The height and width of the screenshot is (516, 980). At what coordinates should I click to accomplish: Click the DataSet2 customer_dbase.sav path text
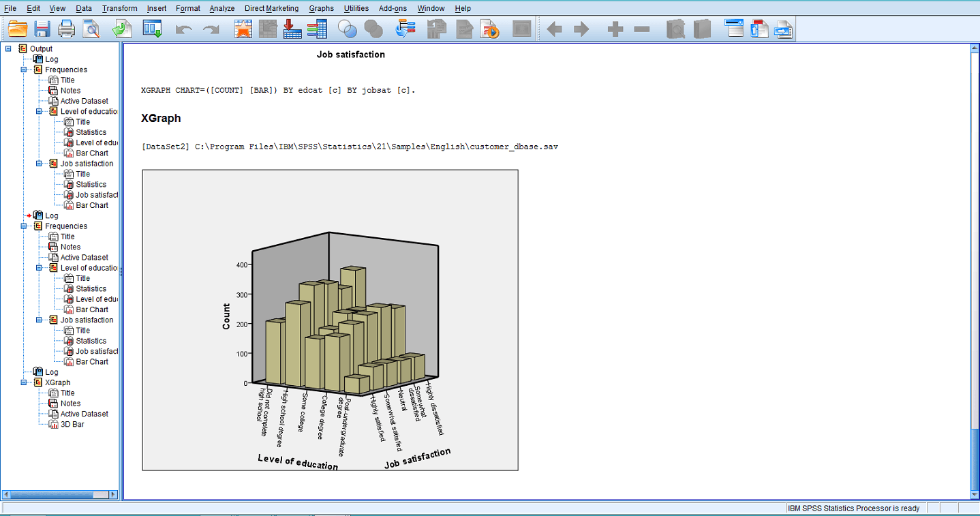(x=350, y=147)
